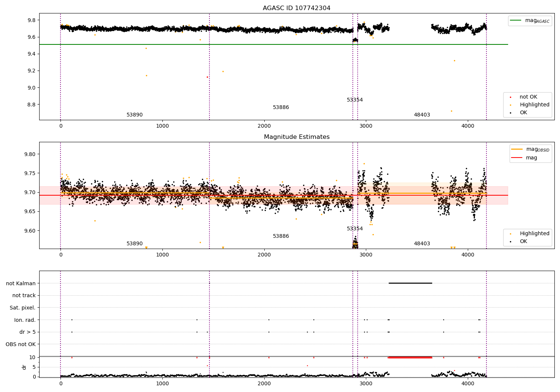Screen dimensions: 560x392
Task: Click the "dr" axis label of the bottom strip
Action: tap(24, 367)
